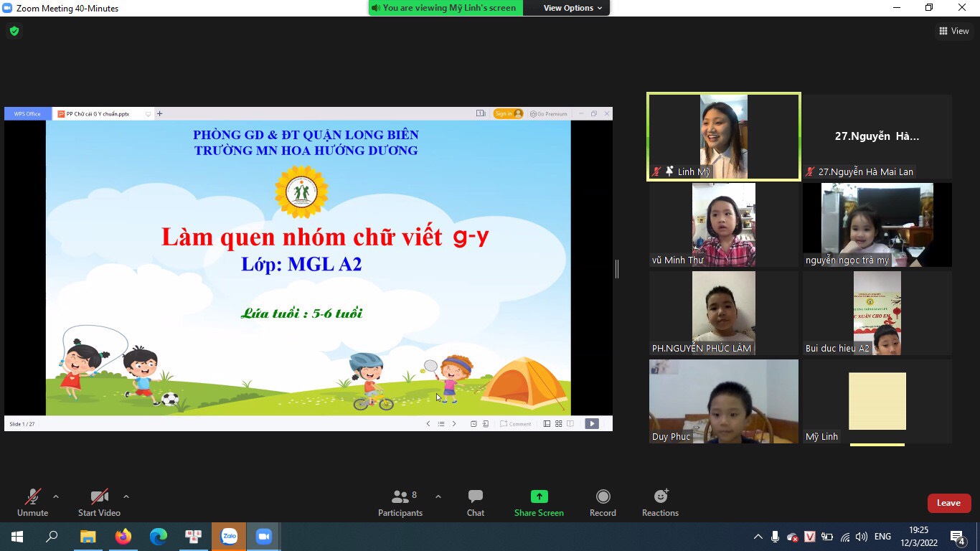Leave the meeting
Image resolution: width=980 pixels, height=551 pixels.
(948, 503)
